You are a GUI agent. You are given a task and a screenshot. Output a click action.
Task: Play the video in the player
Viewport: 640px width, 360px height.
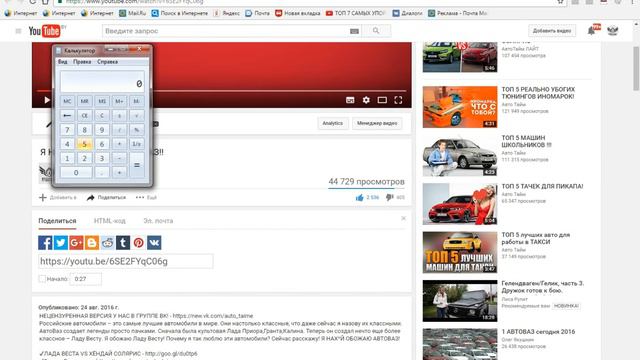click(x=47, y=100)
